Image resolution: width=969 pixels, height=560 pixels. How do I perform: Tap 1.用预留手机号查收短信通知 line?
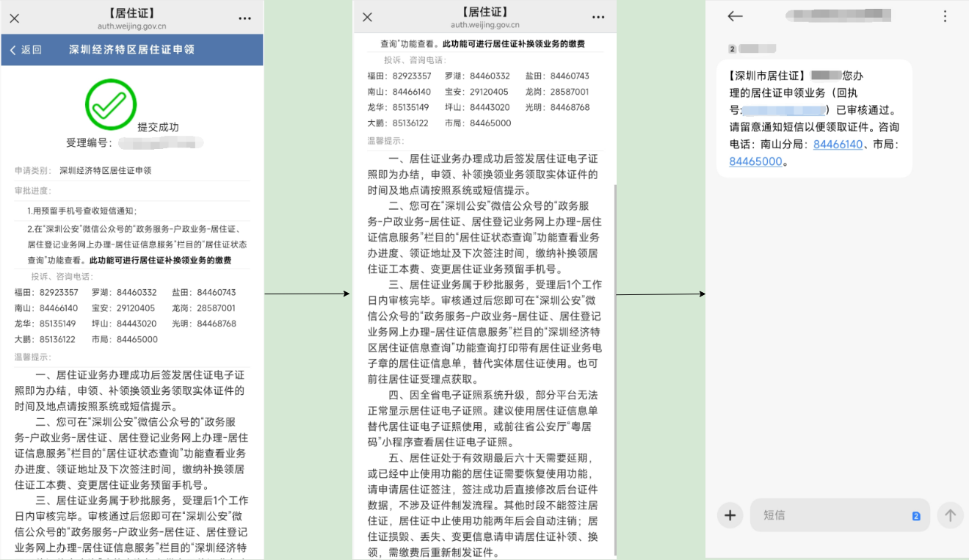click(81, 211)
